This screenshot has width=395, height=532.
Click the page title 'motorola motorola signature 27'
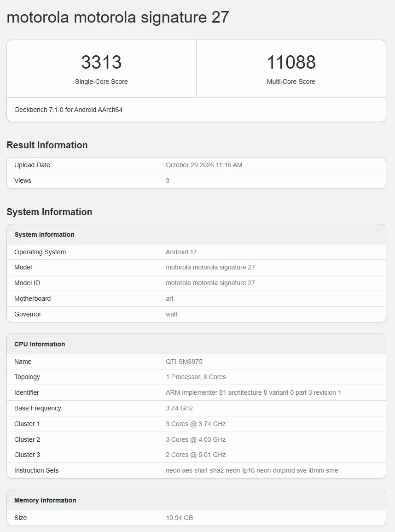pyautogui.click(x=118, y=18)
